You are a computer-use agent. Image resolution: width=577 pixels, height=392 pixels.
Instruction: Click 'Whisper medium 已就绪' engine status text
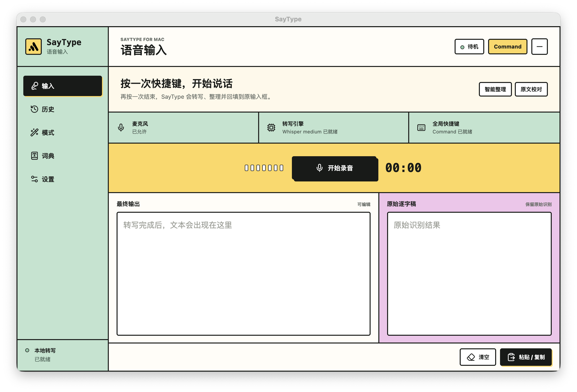pos(310,132)
